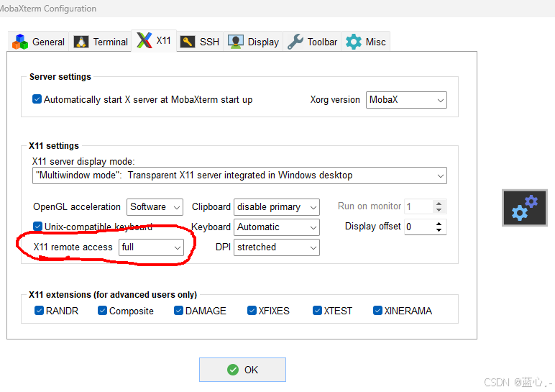The height and width of the screenshot is (392, 555).
Task: Select the X11 tab
Action: 154,41
